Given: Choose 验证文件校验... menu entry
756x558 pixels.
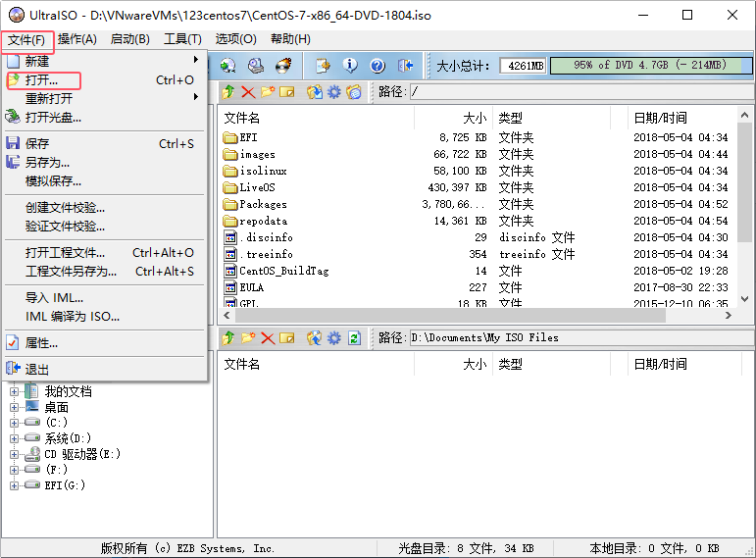Looking at the screenshot, I should tap(105, 227).
